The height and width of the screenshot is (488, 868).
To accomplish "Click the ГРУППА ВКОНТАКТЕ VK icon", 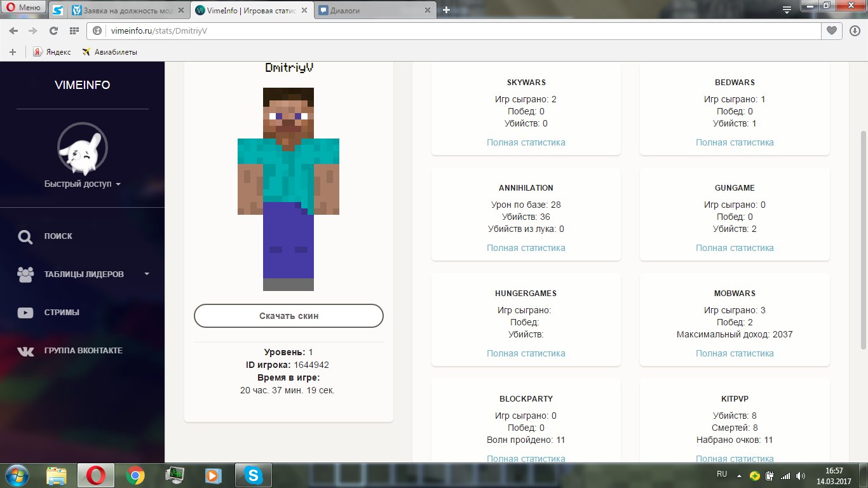I will tap(25, 351).
